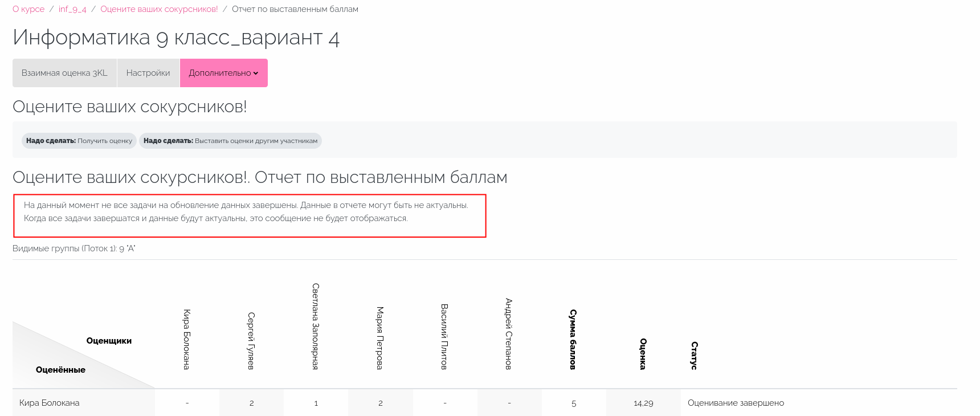Select the 'Кира Болокана' row name cell
This screenshot has height=416, width=980.
50,403
